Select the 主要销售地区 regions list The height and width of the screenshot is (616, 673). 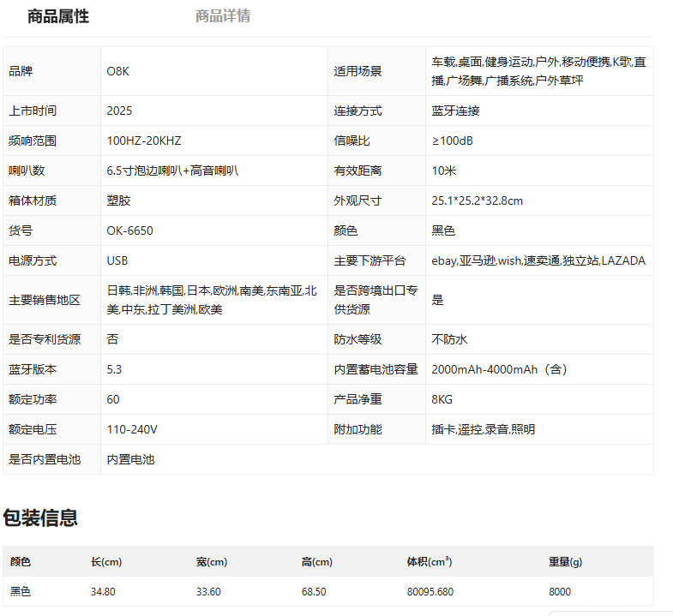(x=211, y=300)
